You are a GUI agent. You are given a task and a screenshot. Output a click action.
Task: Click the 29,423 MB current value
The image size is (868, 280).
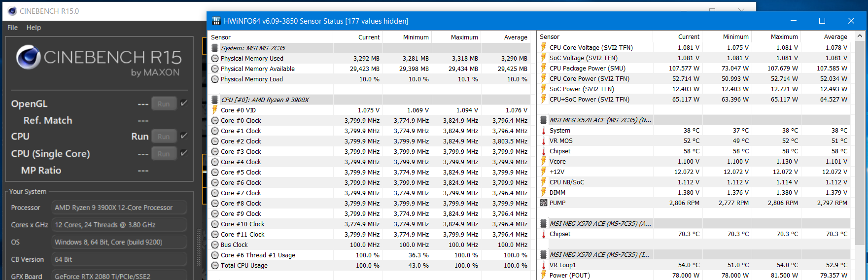coord(365,69)
